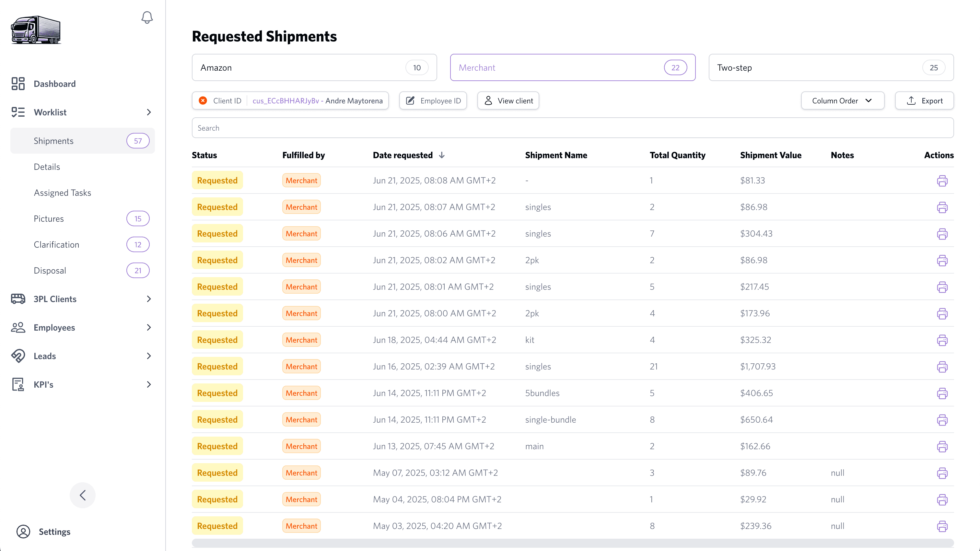Open Dashboard from sidebar
This screenshot has width=980, height=551.
[x=54, y=84]
